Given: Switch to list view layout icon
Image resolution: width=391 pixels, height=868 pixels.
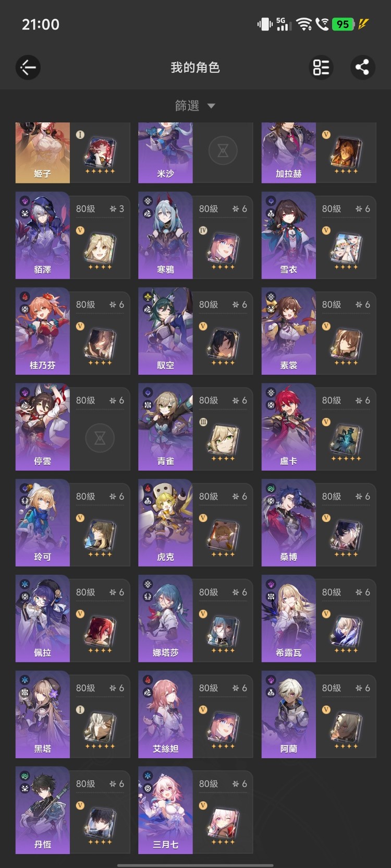Looking at the screenshot, I should pos(321,67).
